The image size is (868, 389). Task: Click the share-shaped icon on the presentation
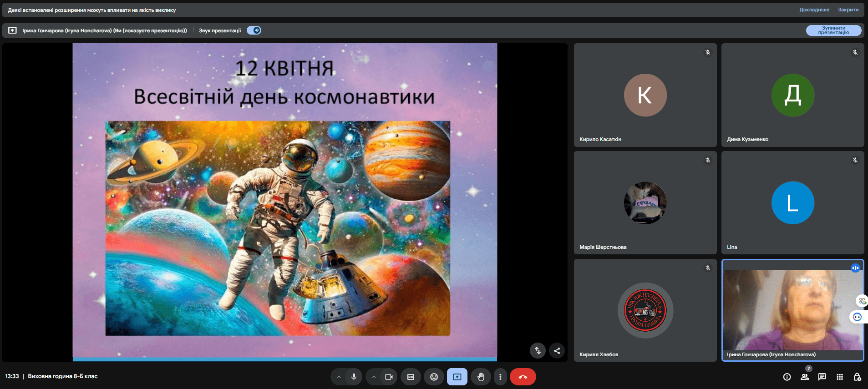tap(557, 350)
